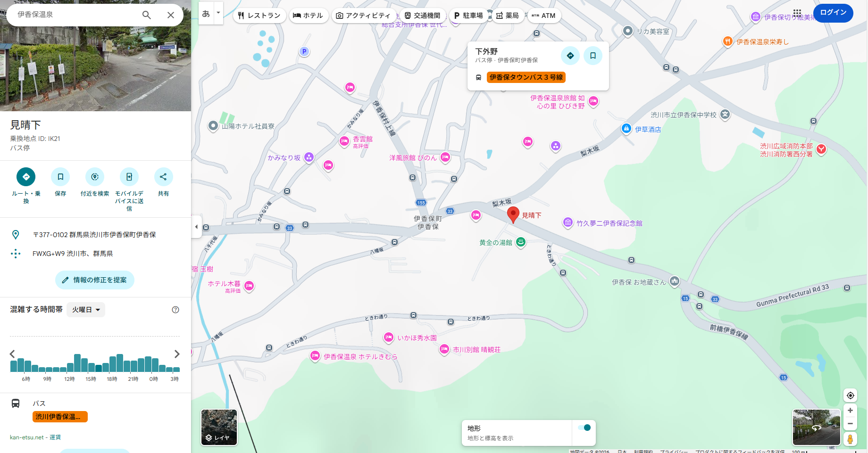Select the レストラン category chip

pyautogui.click(x=259, y=16)
